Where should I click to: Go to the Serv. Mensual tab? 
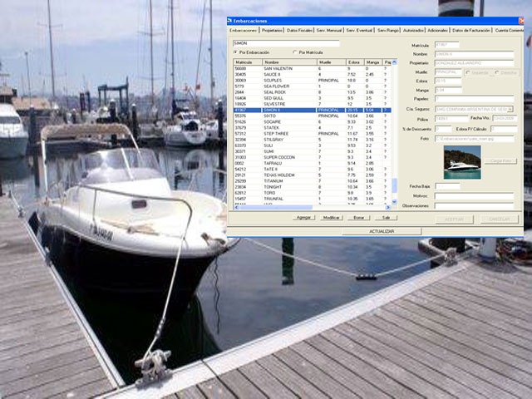(330, 30)
